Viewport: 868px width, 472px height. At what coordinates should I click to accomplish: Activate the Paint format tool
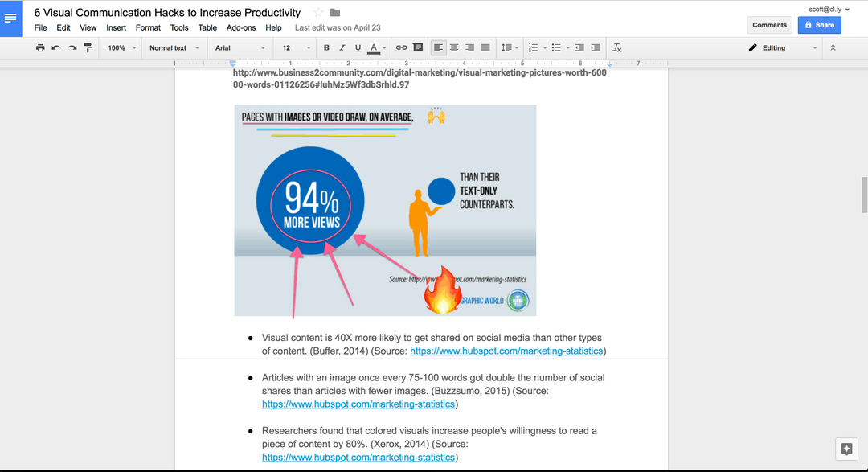(88, 48)
